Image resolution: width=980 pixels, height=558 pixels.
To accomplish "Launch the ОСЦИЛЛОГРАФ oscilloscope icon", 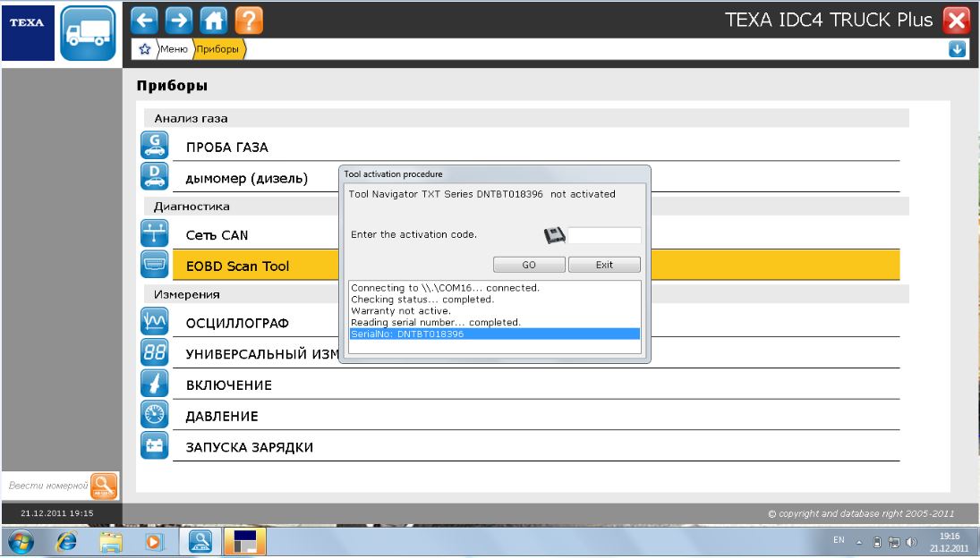I will [x=155, y=322].
